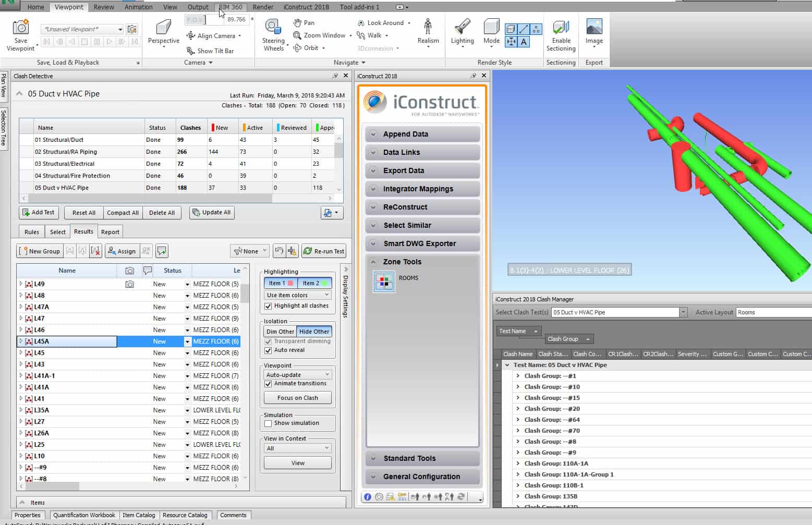
Task: Enable the Show simulation checkbox
Action: click(268, 423)
